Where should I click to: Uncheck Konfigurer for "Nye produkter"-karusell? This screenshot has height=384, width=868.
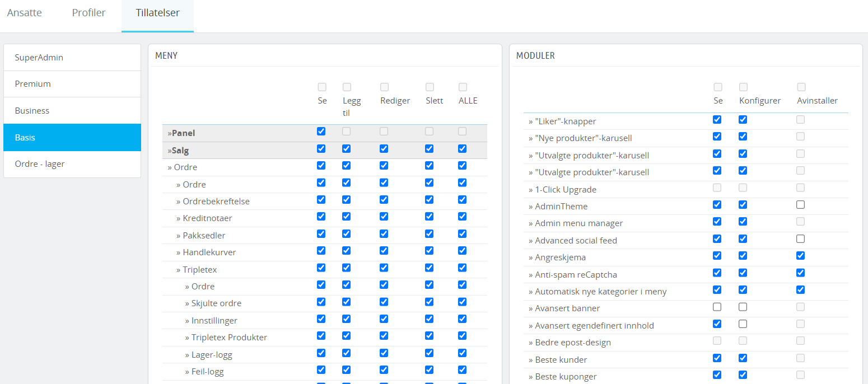coord(743,136)
